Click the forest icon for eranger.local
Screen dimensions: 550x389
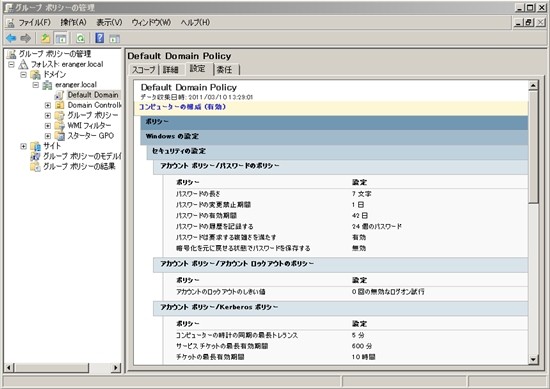(x=23, y=64)
